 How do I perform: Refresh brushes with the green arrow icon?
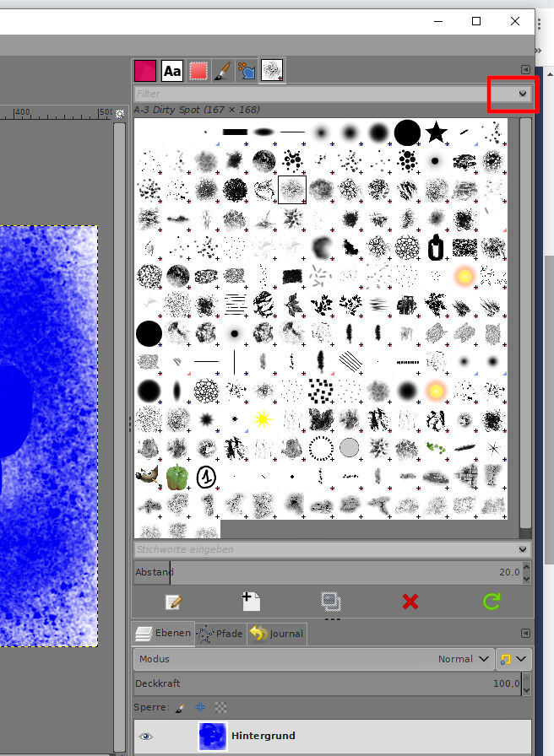coord(492,602)
